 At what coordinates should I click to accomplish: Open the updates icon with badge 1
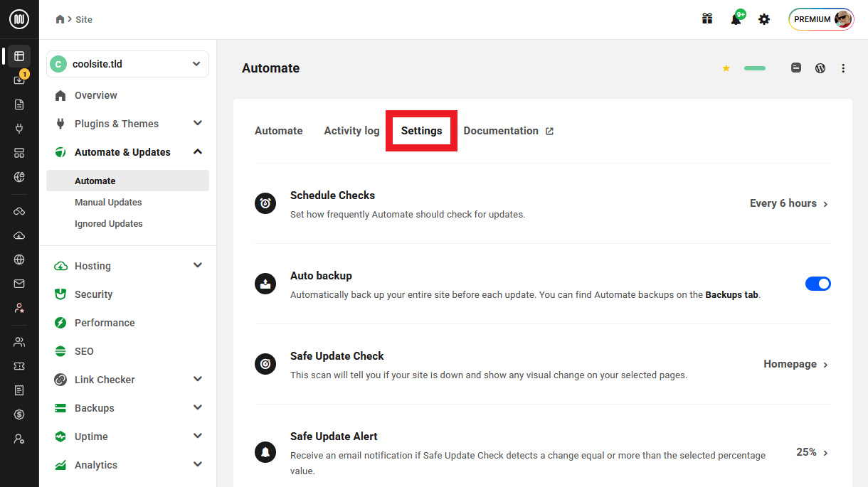19,80
